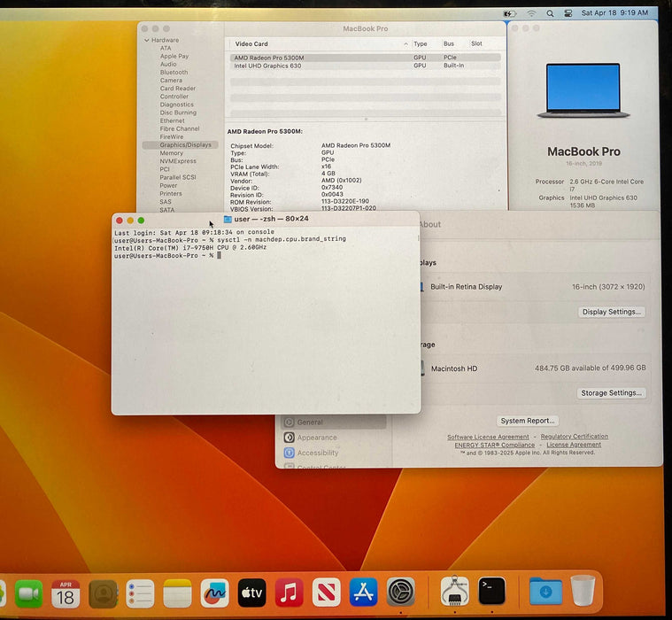This screenshot has width=672, height=620.
Task: Open the Notes app icon
Action: pyautogui.click(x=177, y=593)
